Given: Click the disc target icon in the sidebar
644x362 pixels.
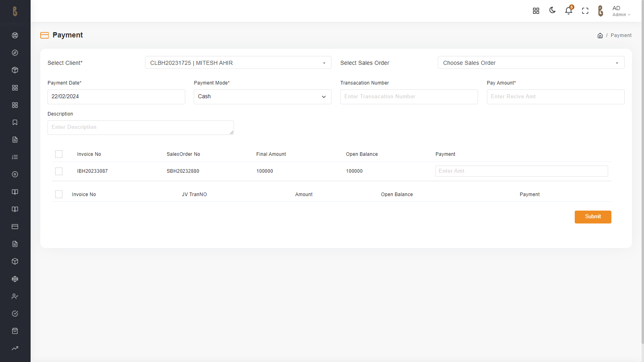Looking at the screenshot, I should pyautogui.click(x=15, y=174).
